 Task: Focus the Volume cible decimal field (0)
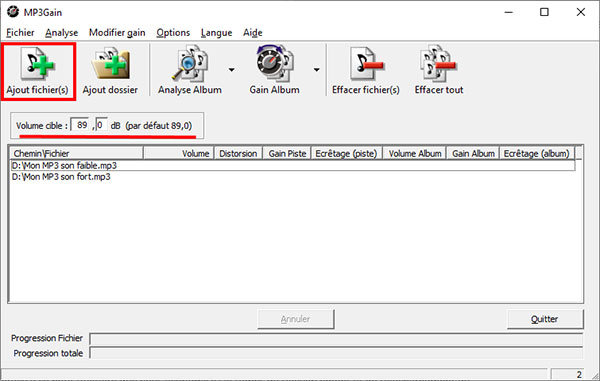[101, 125]
